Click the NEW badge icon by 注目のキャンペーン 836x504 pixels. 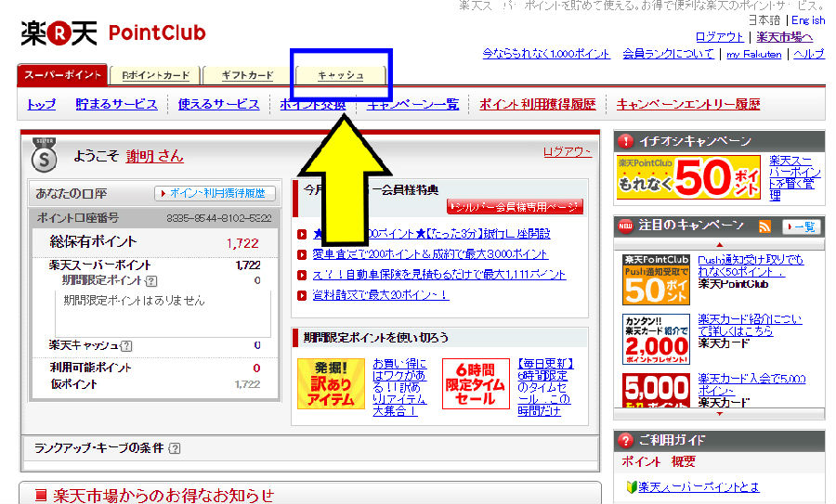(625, 226)
